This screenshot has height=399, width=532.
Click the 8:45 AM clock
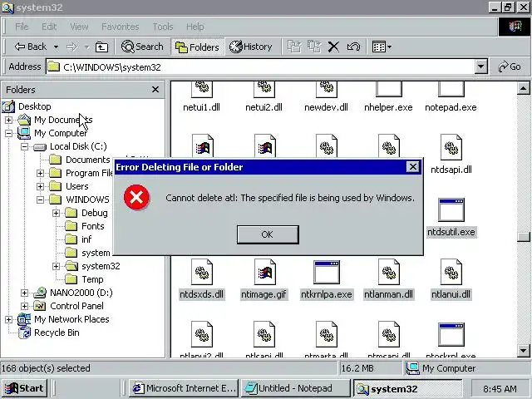[500, 389]
